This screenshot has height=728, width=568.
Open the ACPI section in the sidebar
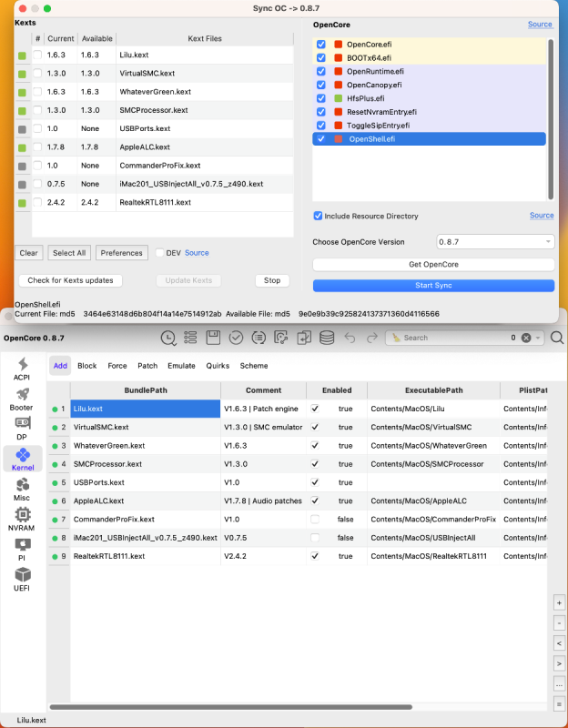click(x=22, y=369)
